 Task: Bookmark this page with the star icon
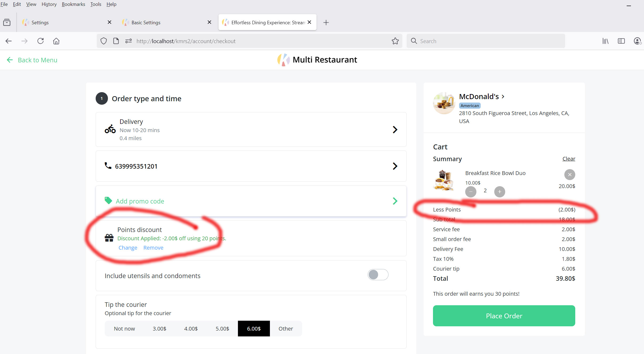click(395, 41)
